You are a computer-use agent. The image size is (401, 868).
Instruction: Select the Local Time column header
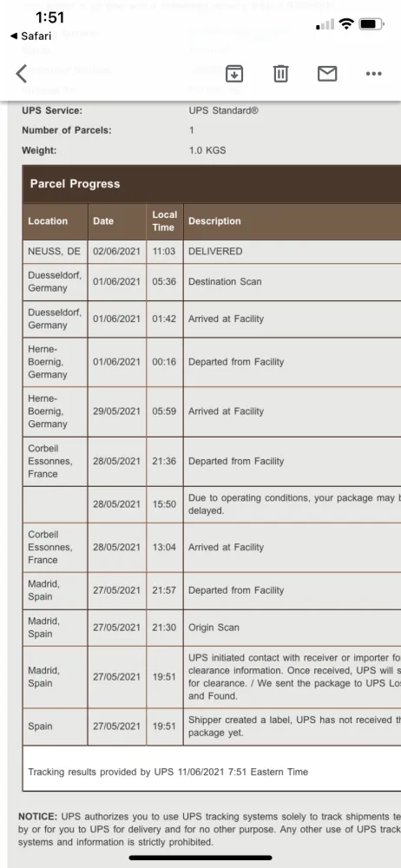click(165, 221)
